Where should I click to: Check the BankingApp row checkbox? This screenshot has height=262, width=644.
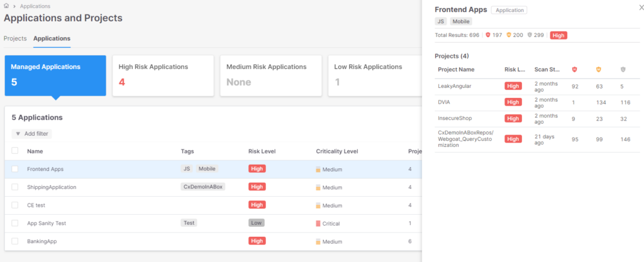[x=15, y=241]
